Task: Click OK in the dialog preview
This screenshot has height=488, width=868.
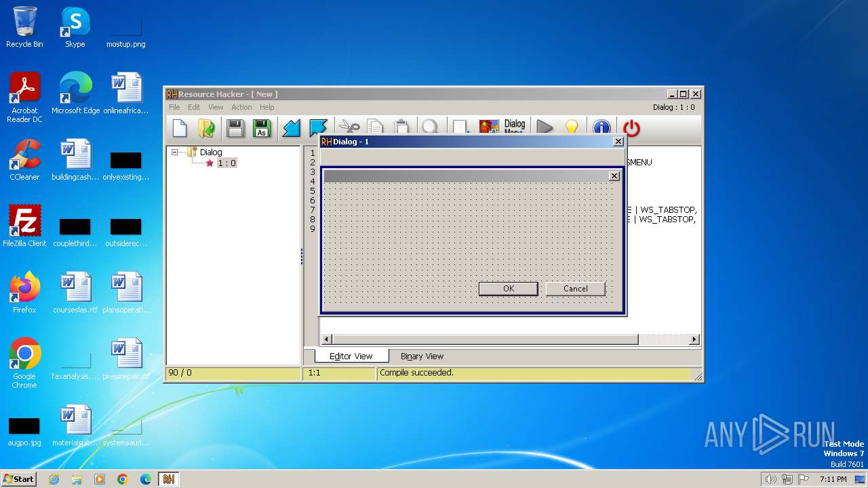Action: 509,289
